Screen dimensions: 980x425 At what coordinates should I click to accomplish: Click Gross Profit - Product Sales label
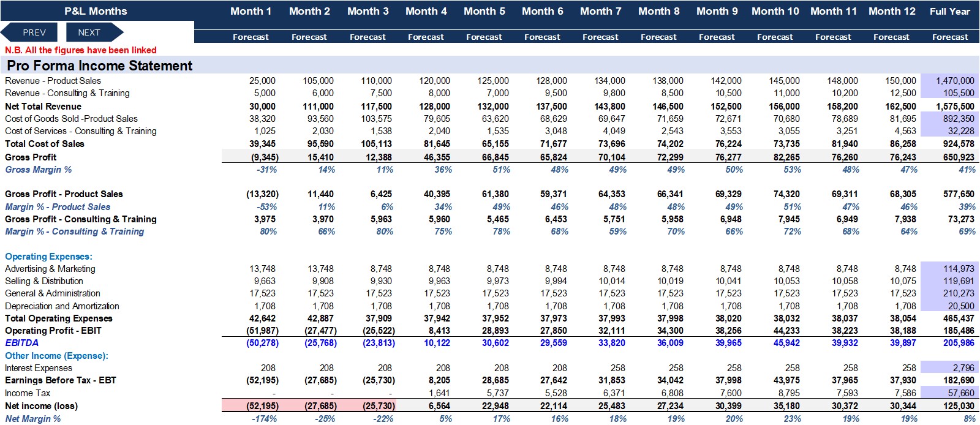64,194
